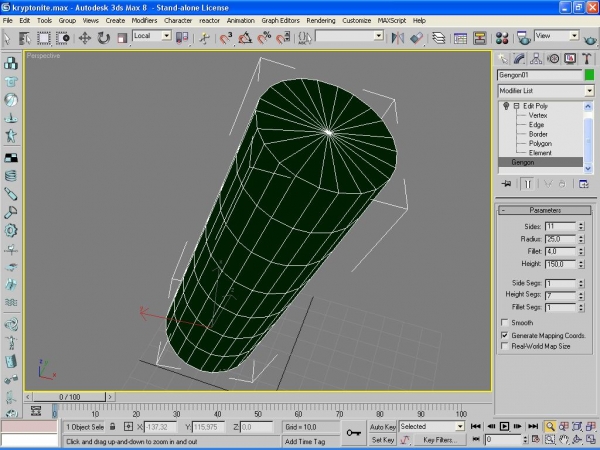Uncheck Generate Mapping Coords
Screen dimensions: 600x450
[x=505, y=335]
